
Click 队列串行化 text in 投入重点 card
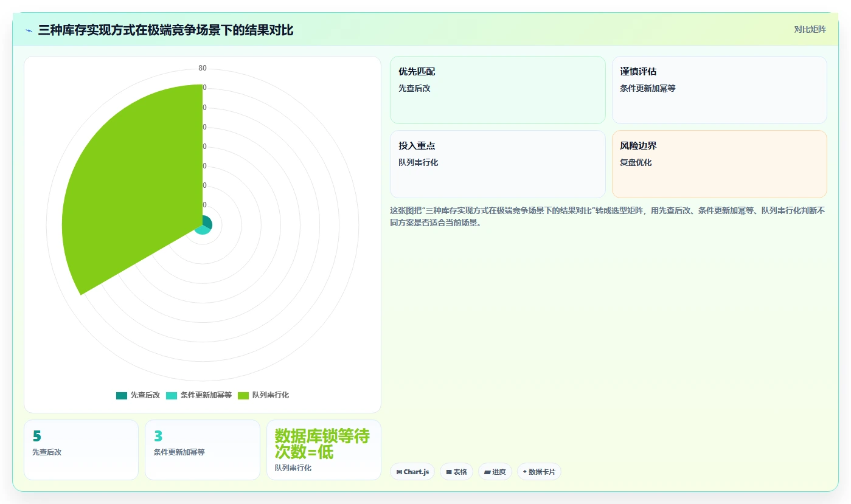418,163
